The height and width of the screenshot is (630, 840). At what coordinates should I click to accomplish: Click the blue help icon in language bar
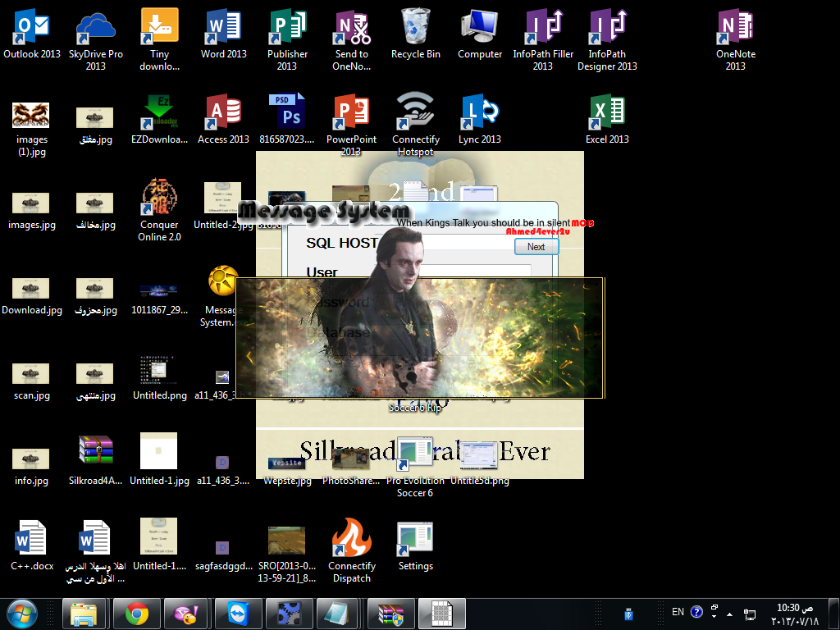696,612
